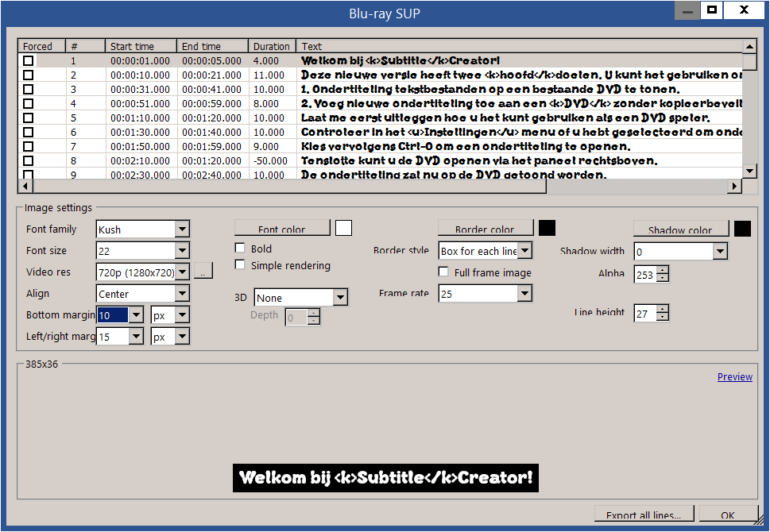This screenshot has height=532, width=770.
Task: Tick the Forced checkbox for row 2
Action: (29, 75)
